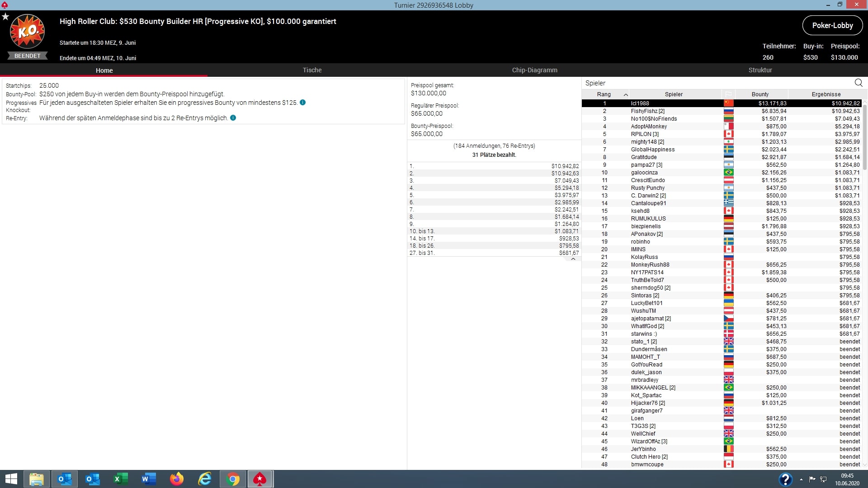
Task: Click info icon beside Re-Entry description
Action: pyautogui.click(x=233, y=118)
